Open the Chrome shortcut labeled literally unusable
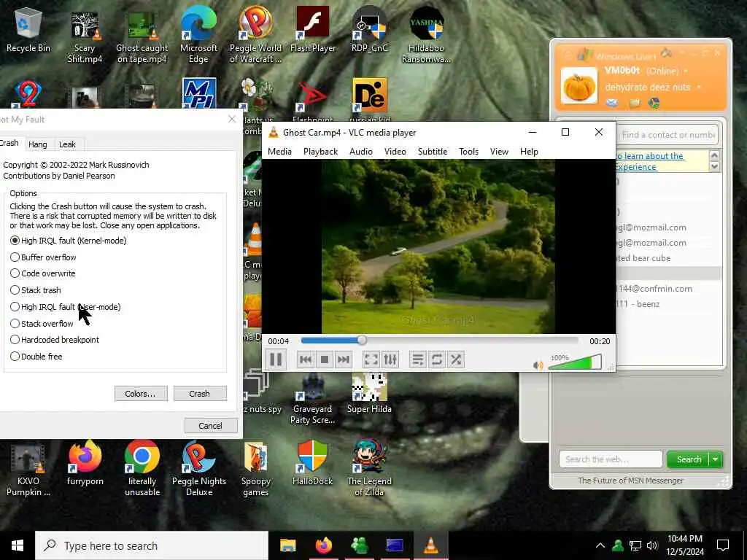 coord(142,467)
